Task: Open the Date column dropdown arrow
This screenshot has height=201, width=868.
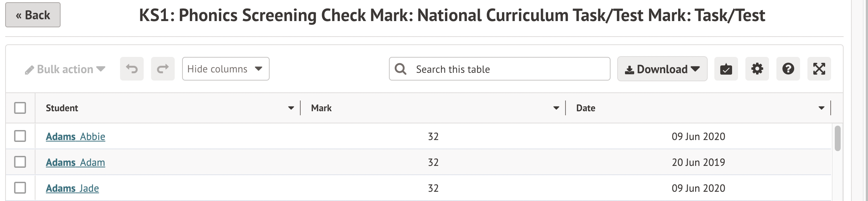Action: tap(821, 108)
